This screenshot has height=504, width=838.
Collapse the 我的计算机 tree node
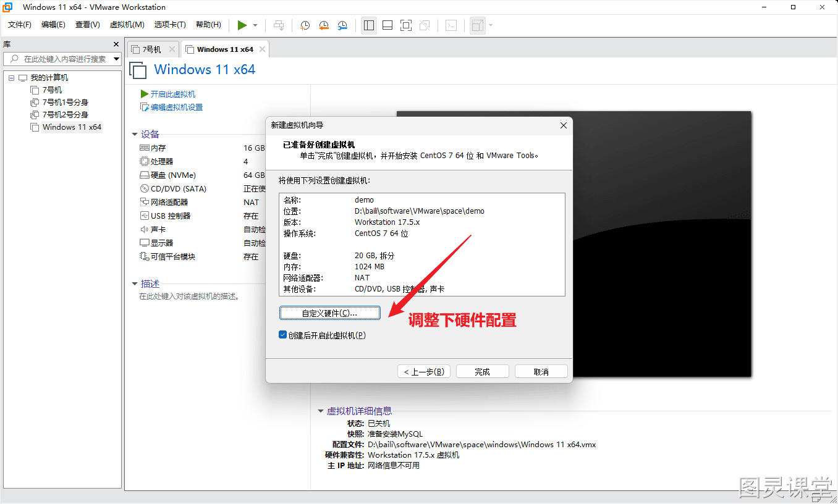pyautogui.click(x=11, y=78)
